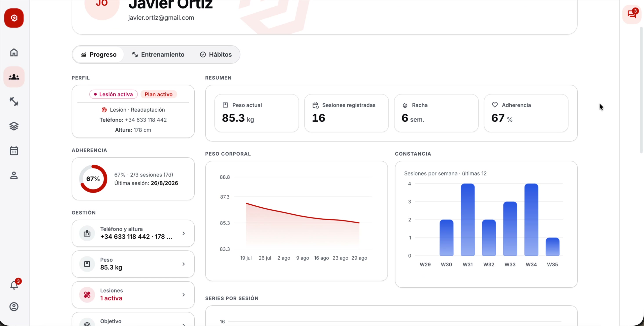This screenshot has height=326, width=644.
Task: Click the W33 bar in Constancia chart
Action: click(x=510, y=229)
